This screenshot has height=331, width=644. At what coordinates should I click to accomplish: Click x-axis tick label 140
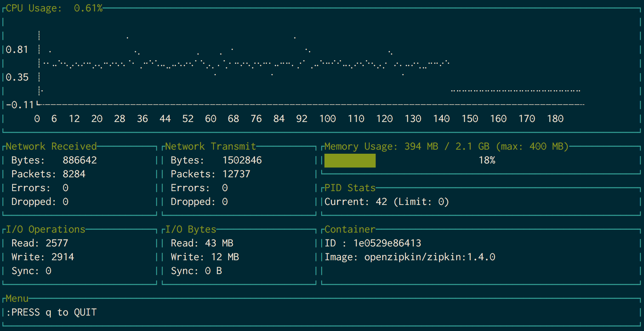442,119
